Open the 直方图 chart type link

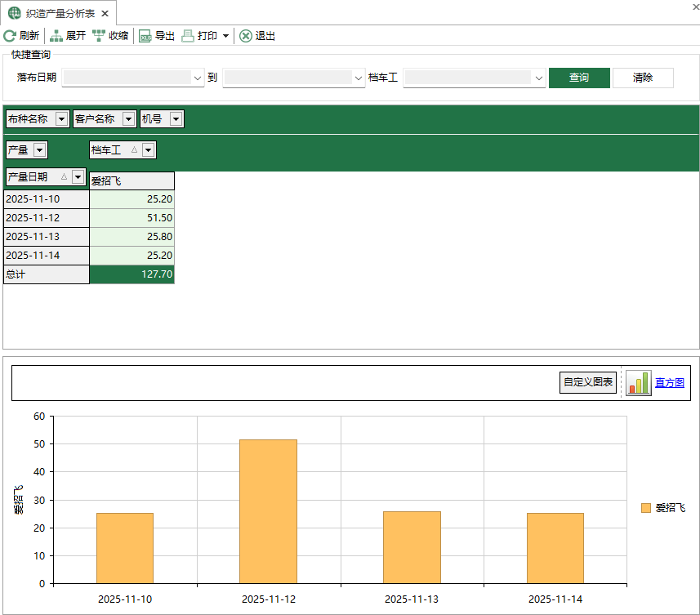tap(669, 383)
